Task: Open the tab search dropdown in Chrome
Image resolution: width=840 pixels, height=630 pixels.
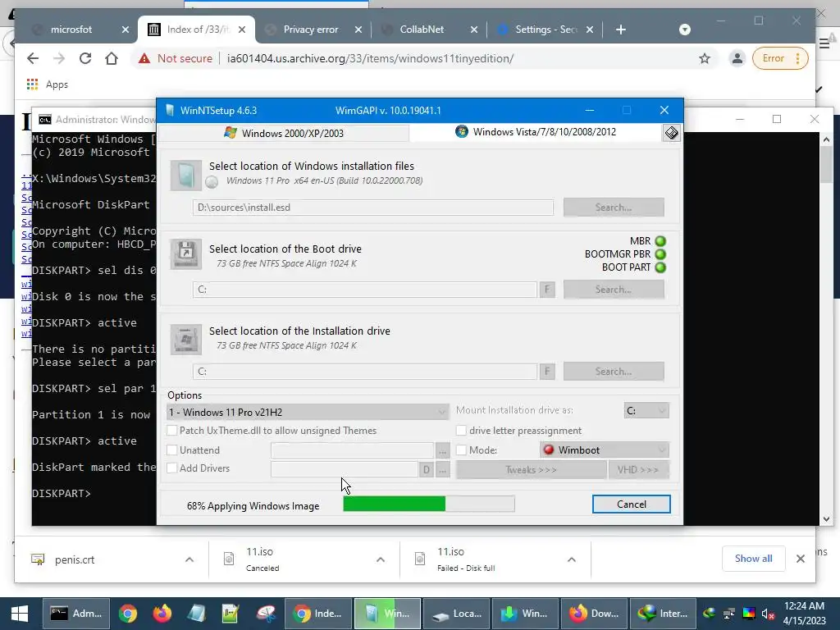Action: (685, 30)
